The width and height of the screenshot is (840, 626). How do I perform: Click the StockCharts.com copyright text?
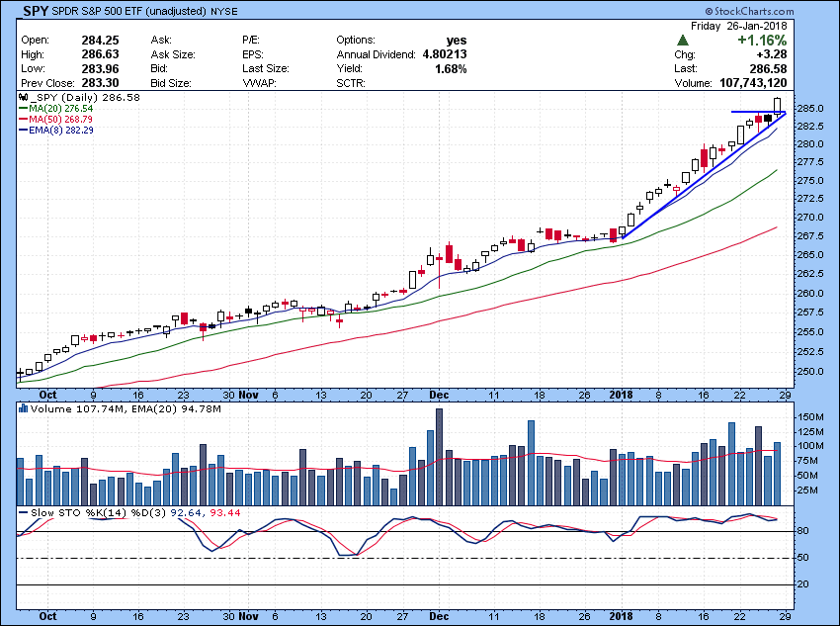click(x=749, y=11)
